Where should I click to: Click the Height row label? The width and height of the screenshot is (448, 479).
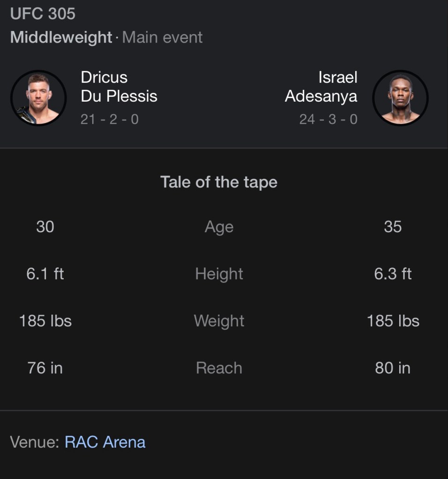pyautogui.click(x=219, y=273)
